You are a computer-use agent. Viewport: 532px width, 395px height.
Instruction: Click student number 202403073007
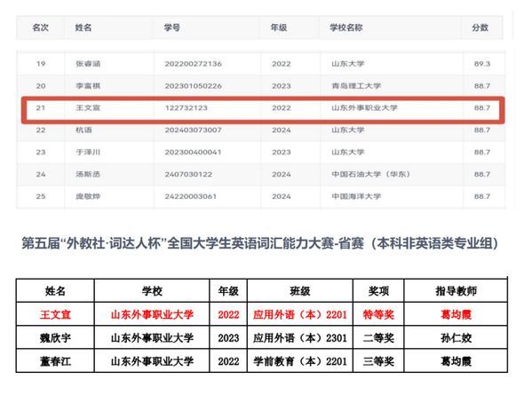pyautogui.click(x=193, y=130)
